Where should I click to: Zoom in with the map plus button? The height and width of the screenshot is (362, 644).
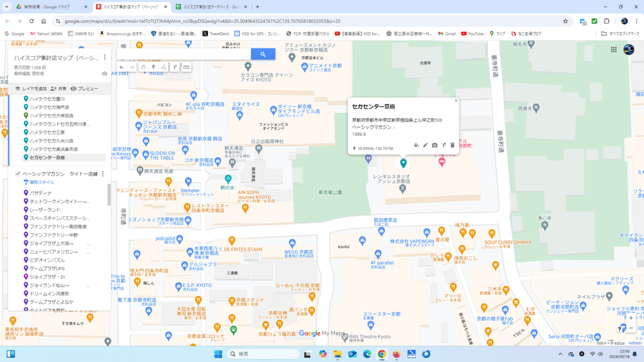pyautogui.click(x=631, y=317)
